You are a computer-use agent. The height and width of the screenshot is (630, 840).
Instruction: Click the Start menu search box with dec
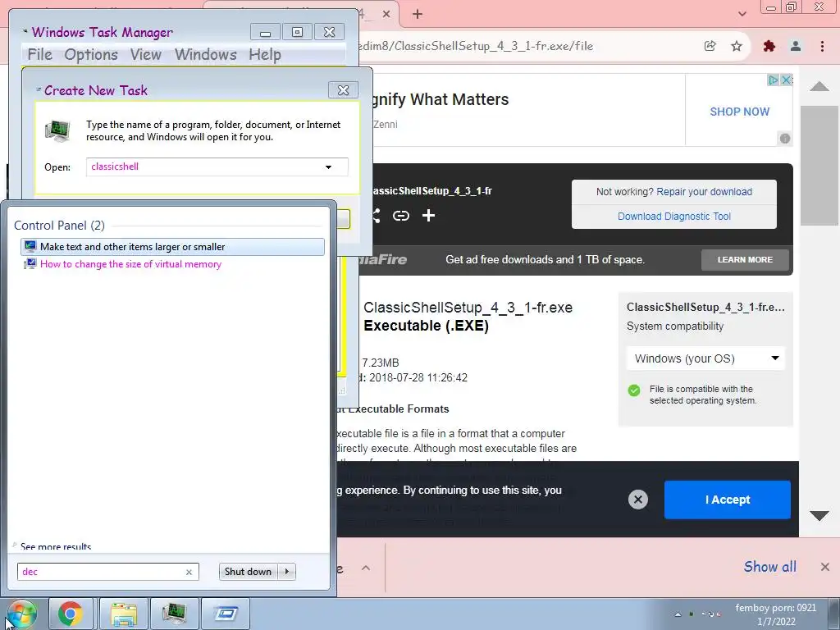pos(107,572)
